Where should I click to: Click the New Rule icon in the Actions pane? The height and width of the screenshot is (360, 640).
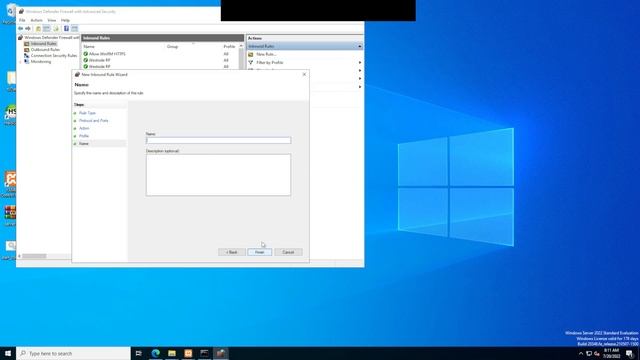coord(251,54)
